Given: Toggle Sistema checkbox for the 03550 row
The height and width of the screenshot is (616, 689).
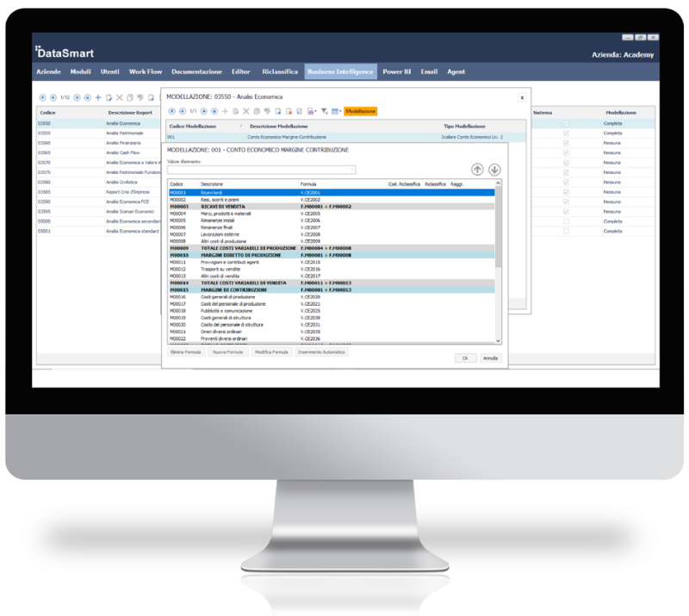Looking at the screenshot, I should (x=566, y=123).
